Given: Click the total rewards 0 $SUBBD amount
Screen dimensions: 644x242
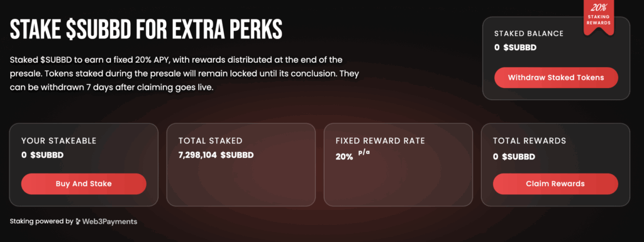Looking at the screenshot, I should tap(514, 157).
